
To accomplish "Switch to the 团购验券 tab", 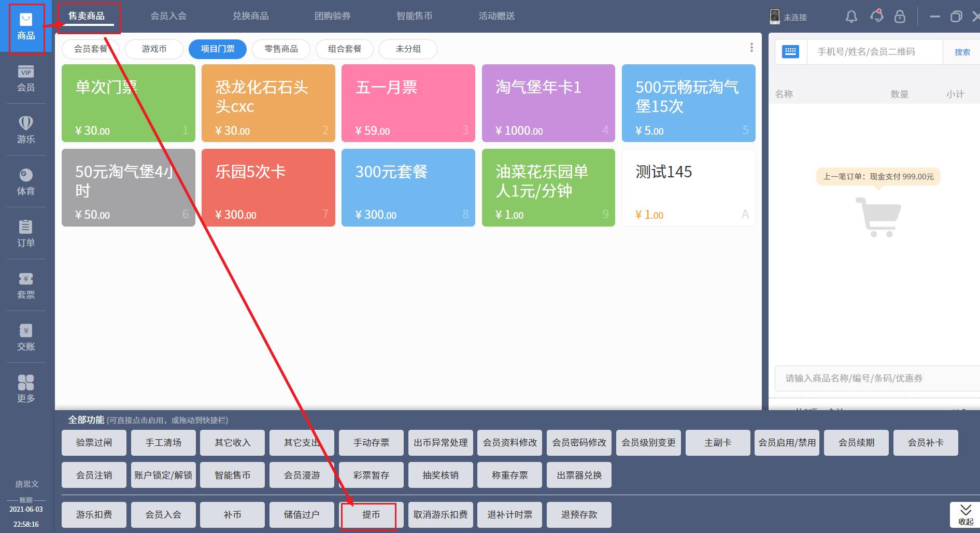I will [333, 17].
